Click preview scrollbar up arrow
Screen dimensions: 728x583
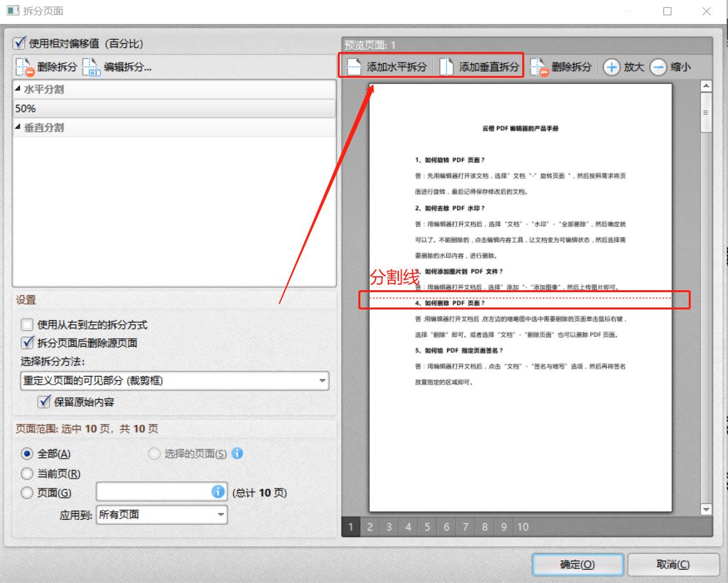click(x=706, y=86)
